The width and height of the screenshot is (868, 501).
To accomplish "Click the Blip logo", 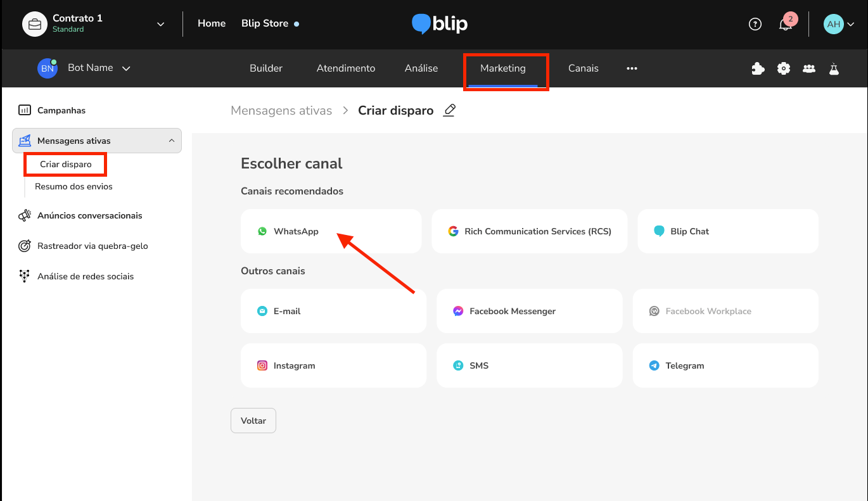I will pyautogui.click(x=440, y=24).
